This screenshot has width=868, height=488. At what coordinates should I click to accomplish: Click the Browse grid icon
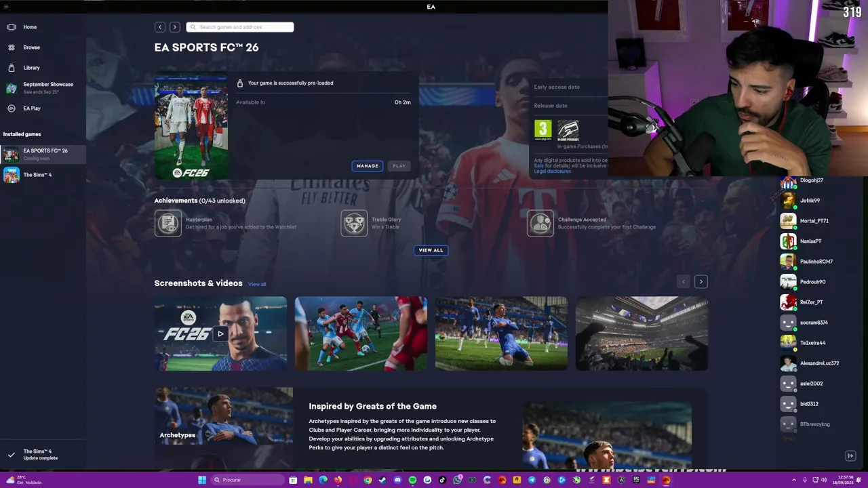[x=12, y=47]
